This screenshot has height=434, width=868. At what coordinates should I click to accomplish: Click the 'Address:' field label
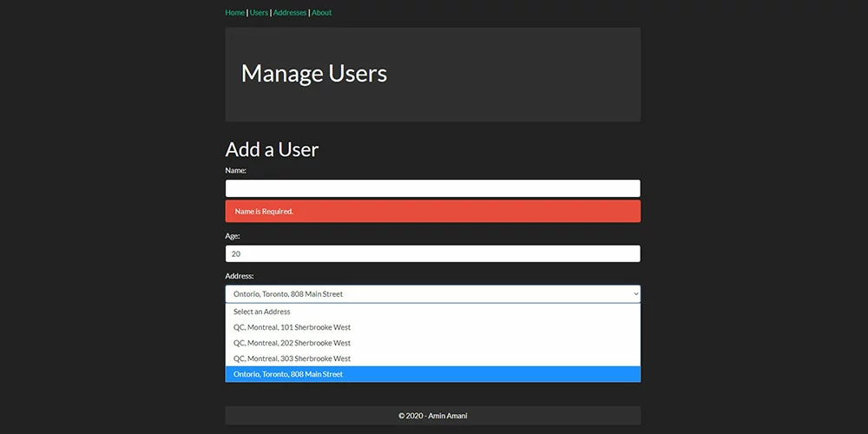[x=240, y=276]
